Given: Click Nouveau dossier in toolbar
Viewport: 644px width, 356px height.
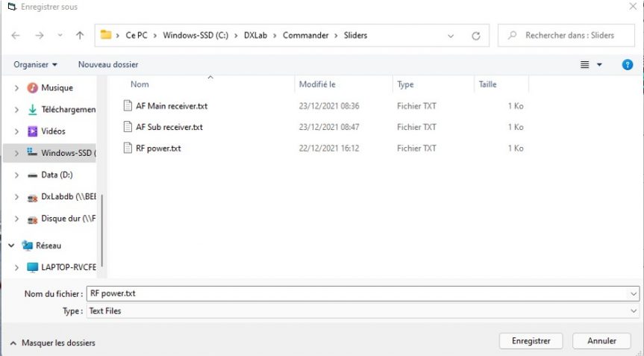Looking at the screenshot, I should tap(108, 65).
